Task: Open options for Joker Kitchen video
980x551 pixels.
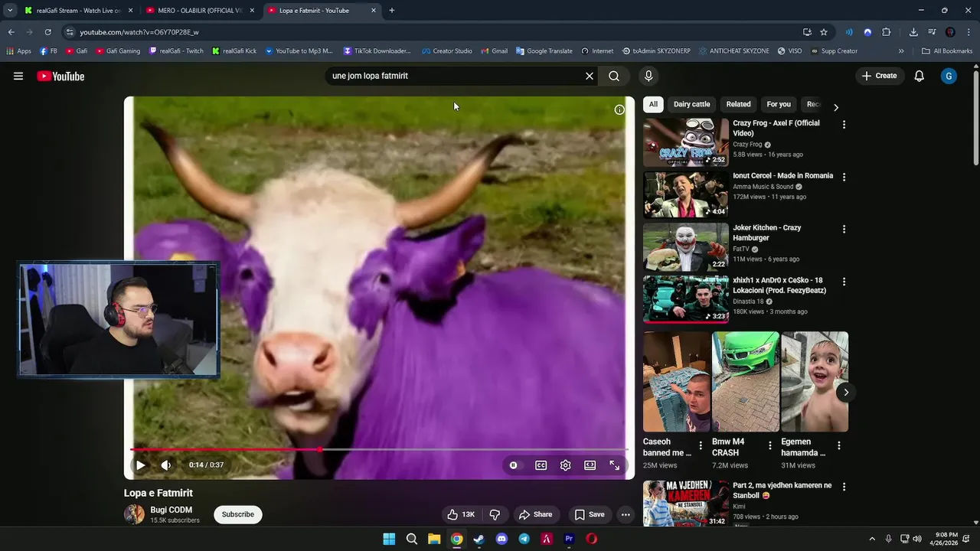Action: click(x=844, y=229)
